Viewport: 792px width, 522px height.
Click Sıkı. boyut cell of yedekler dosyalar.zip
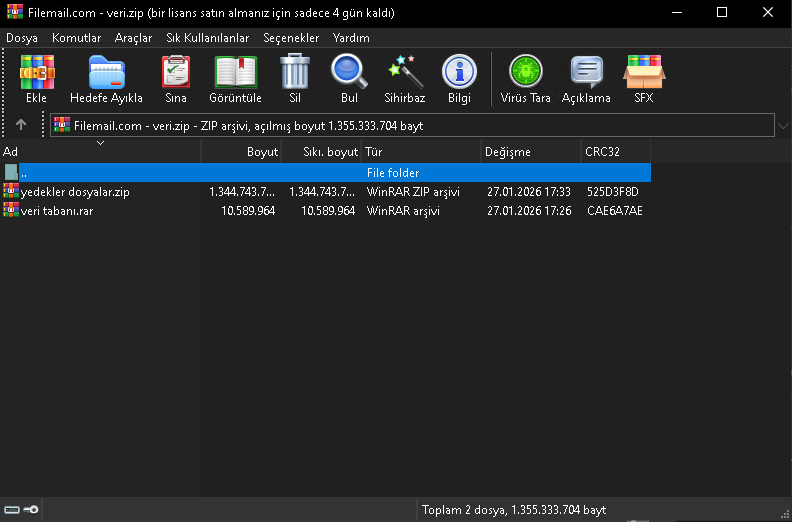[322, 192]
